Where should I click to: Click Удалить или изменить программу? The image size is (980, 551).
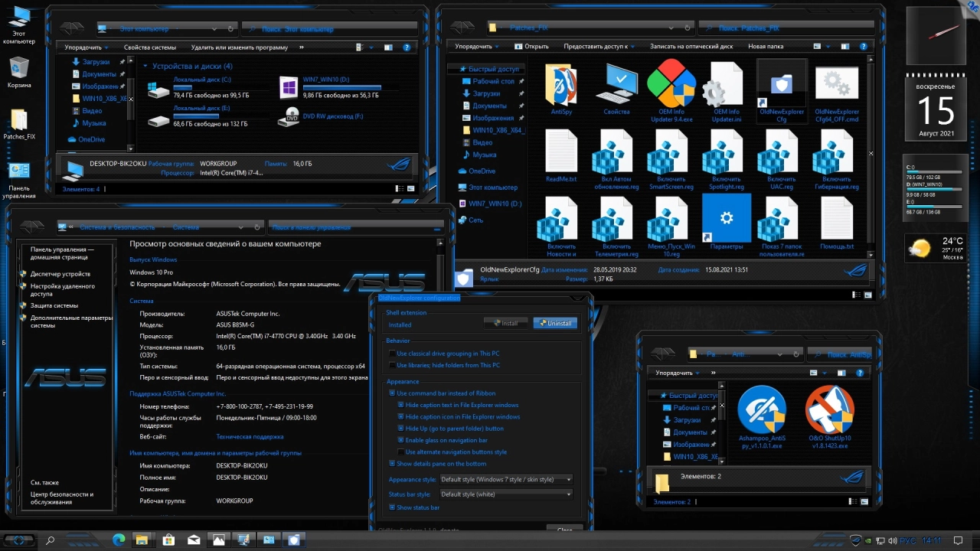pyautogui.click(x=240, y=47)
